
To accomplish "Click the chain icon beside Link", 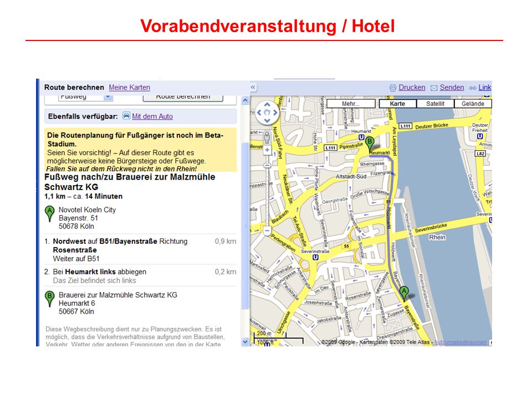I will 473,88.
